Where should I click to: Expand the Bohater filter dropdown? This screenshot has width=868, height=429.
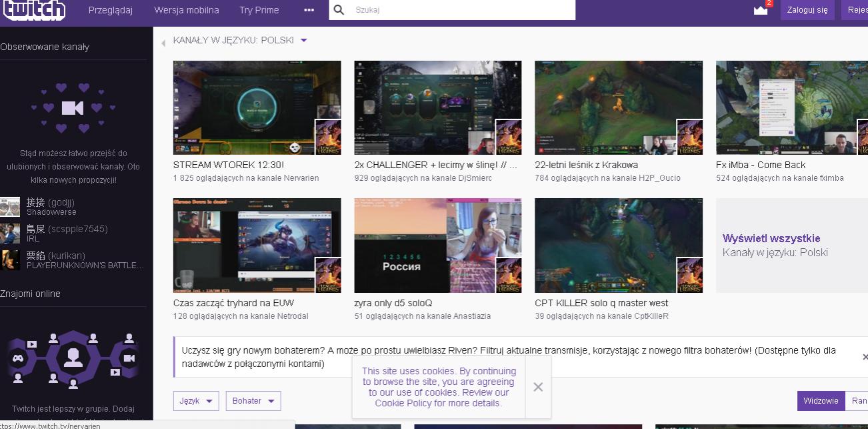(x=253, y=401)
